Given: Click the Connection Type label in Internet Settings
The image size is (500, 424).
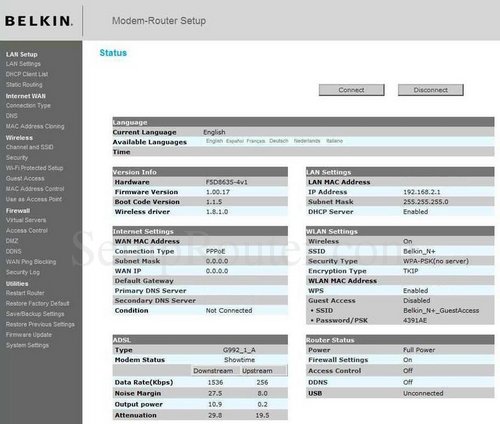Looking at the screenshot, I should (x=144, y=251).
